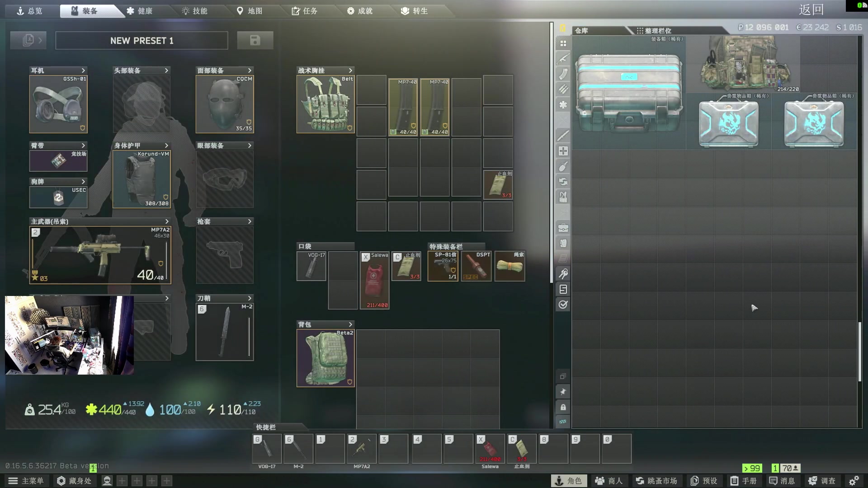Filter stash by tactical rig icon
This screenshot has height=488, width=868.
pos(563,197)
